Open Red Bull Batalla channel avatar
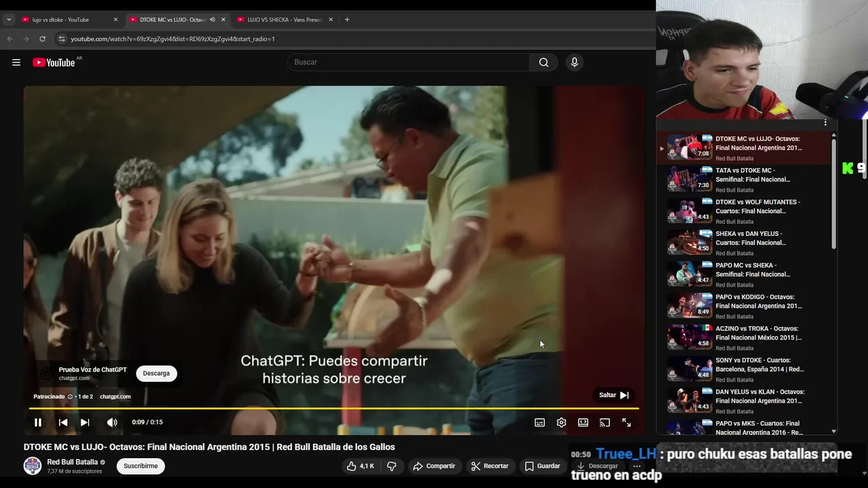Viewport: 868px width, 488px height. (33, 466)
